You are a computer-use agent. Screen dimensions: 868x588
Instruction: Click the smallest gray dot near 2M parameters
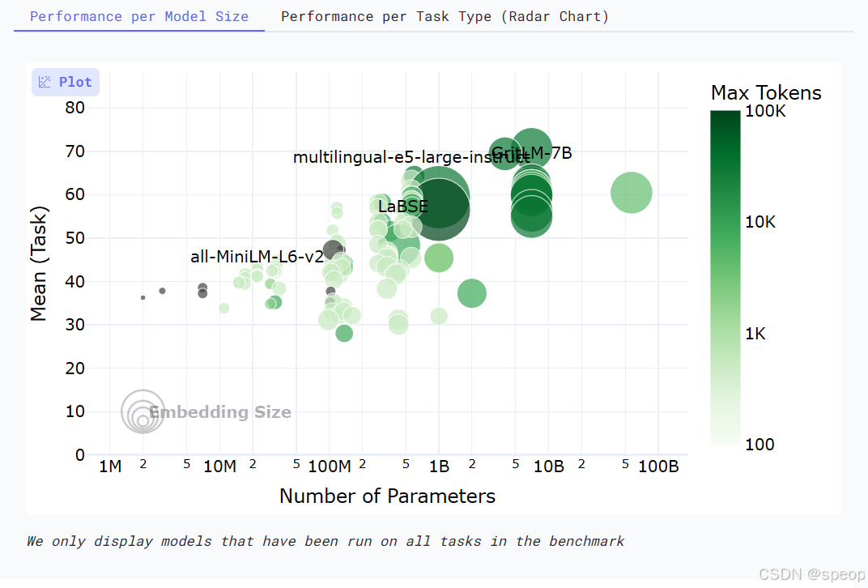click(143, 298)
